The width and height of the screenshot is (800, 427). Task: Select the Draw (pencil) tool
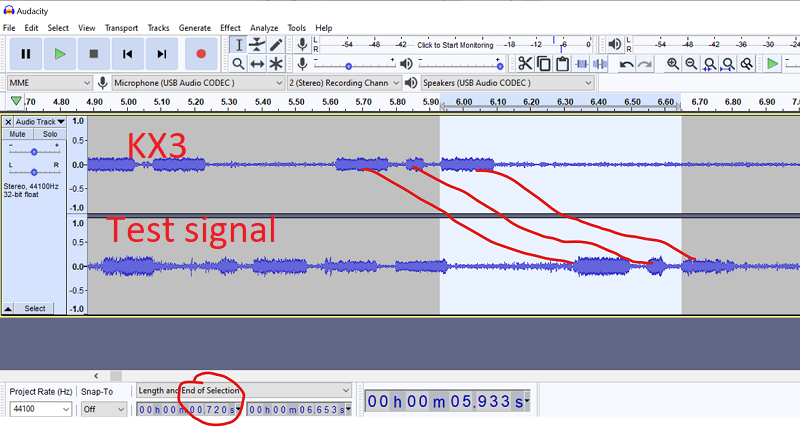coord(276,45)
